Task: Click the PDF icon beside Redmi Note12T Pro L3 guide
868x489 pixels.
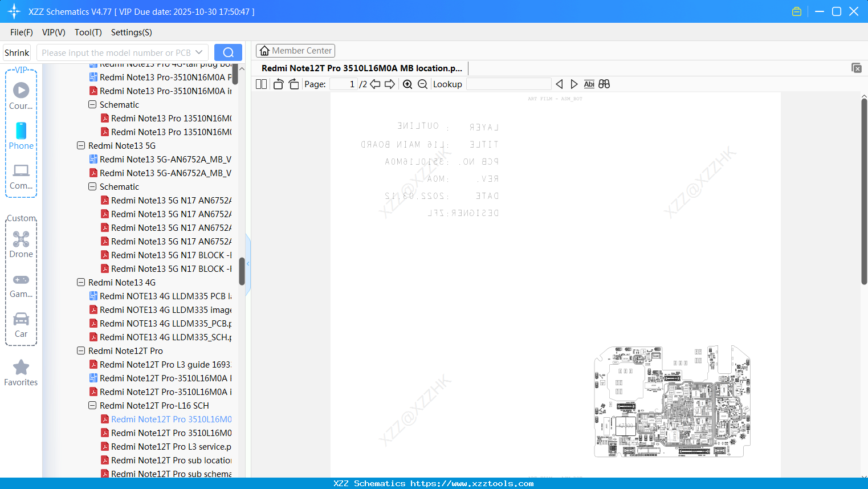Action: point(93,365)
